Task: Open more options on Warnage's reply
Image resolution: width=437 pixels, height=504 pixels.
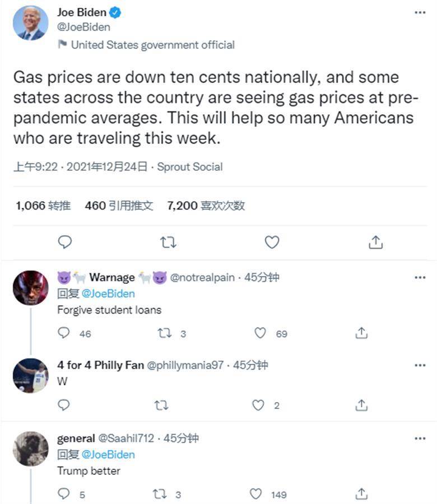Action: click(420, 277)
